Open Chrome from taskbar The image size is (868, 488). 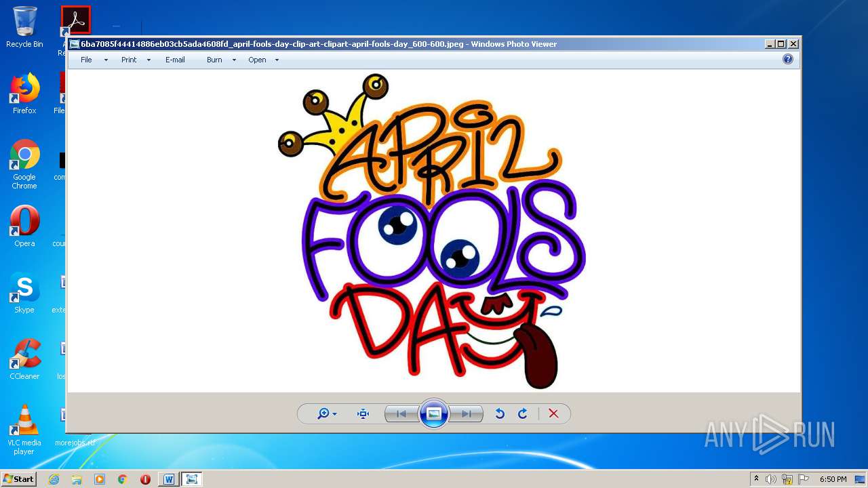click(123, 479)
